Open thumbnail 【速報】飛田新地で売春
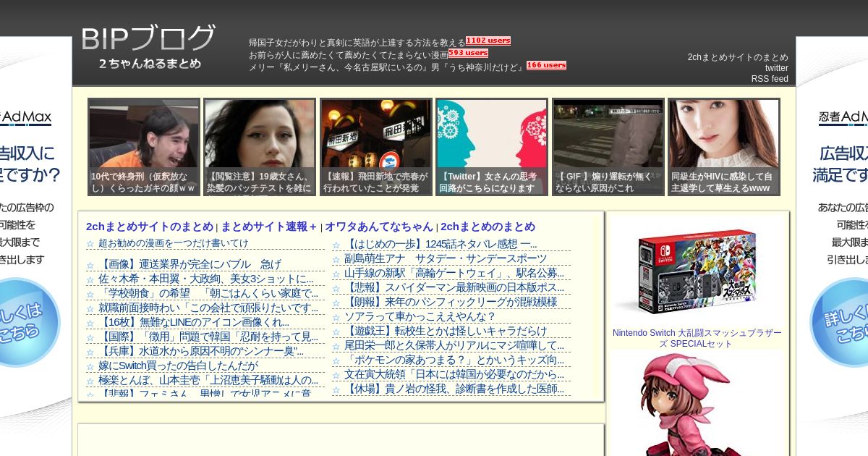 click(376, 147)
